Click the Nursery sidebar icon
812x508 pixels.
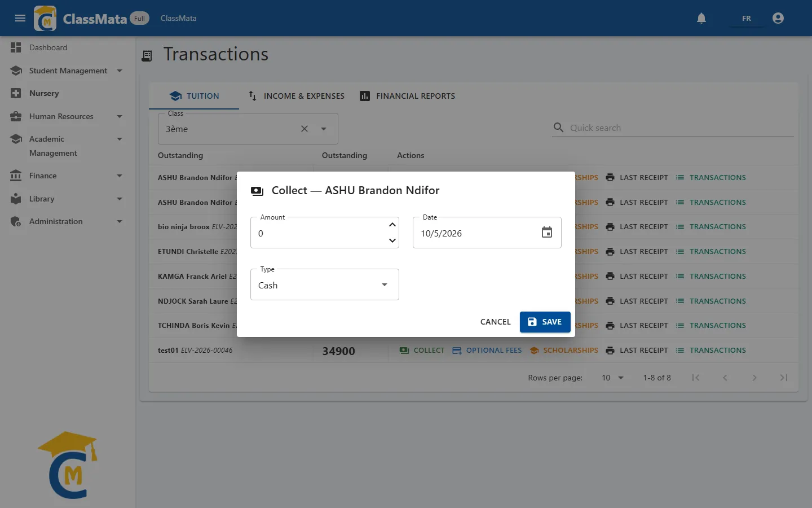[x=16, y=93]
